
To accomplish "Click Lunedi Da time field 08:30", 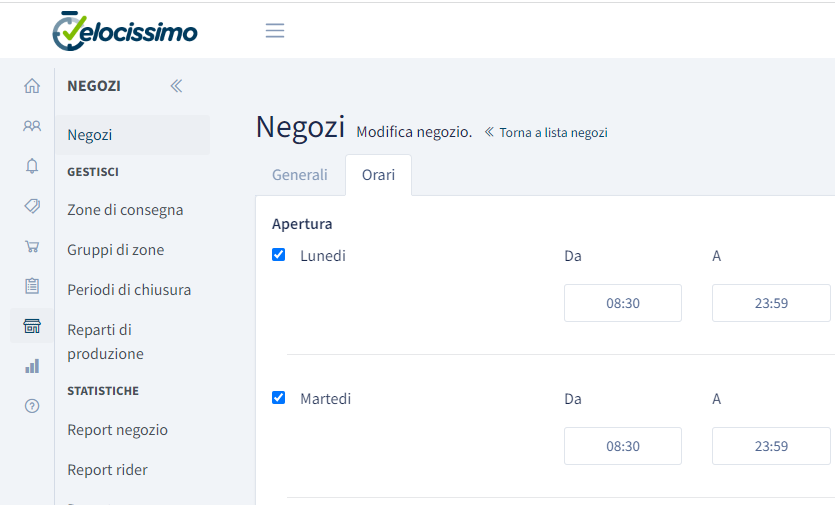I will (623, 303).
